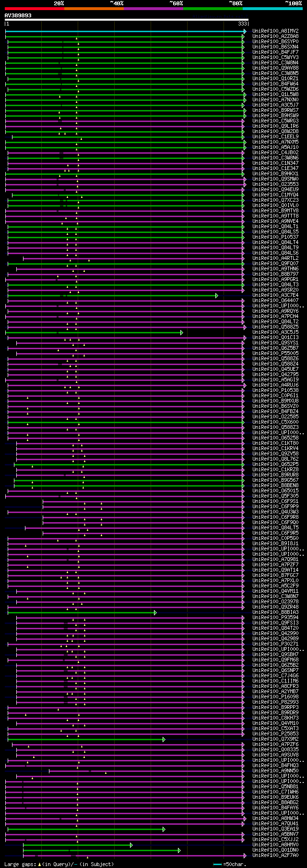
Task: Select label UniRef100_C5X600
Action: (x=275, y=422)
